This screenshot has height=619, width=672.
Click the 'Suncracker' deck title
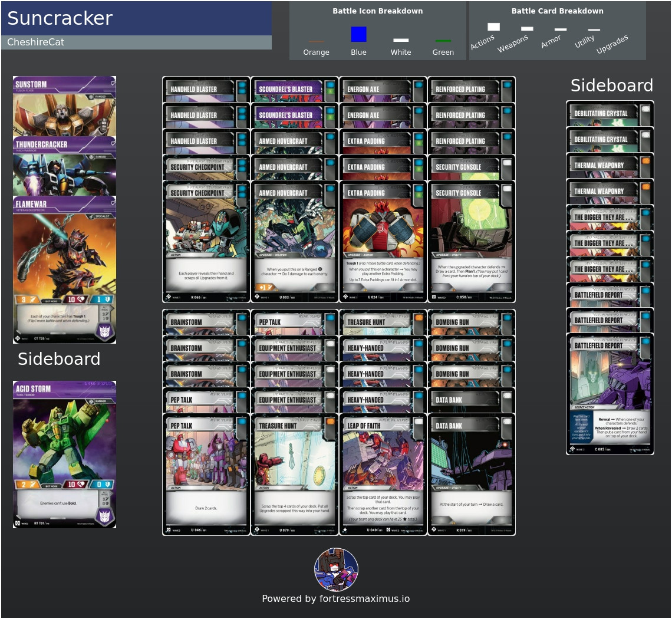[60, 18]
